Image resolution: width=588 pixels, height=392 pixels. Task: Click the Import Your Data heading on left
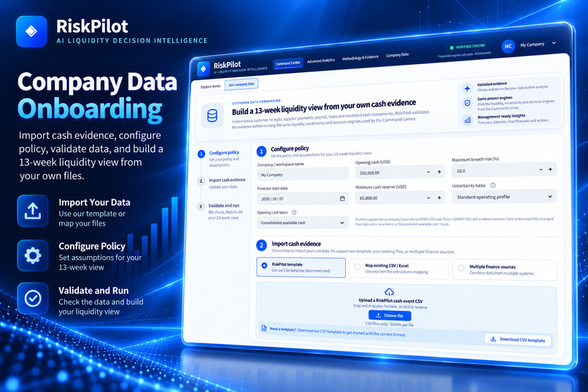[x=95, y=202]
